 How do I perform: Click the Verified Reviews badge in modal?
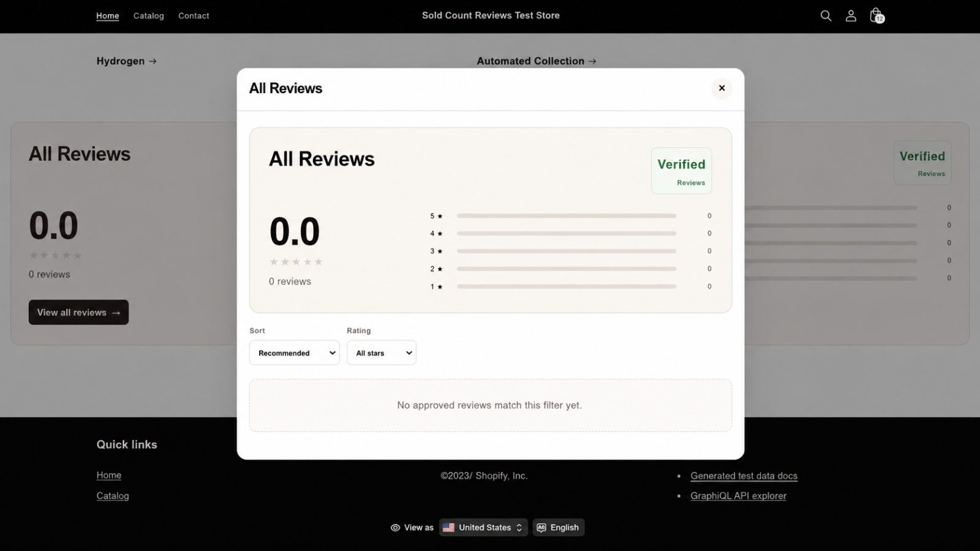pos(681,171)
